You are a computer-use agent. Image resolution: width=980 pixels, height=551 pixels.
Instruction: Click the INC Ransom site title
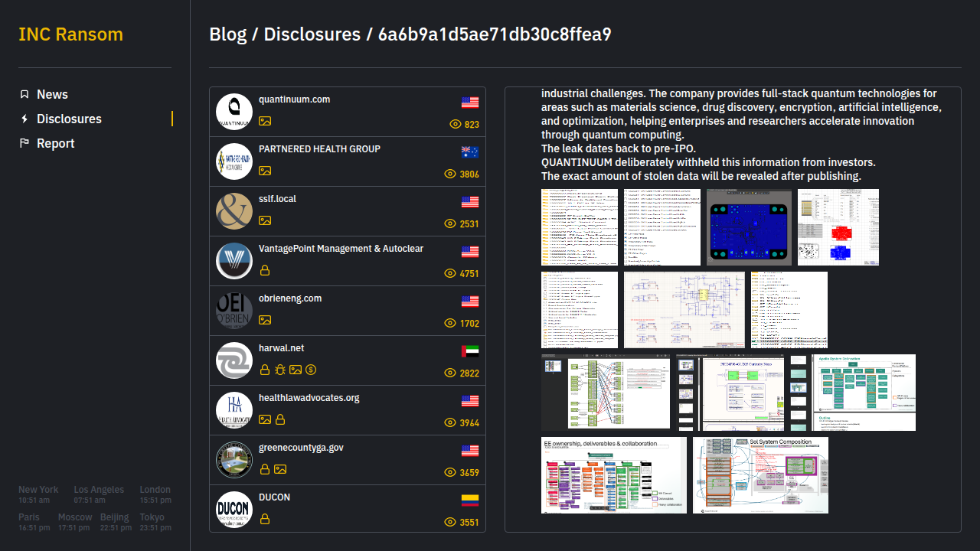[x=70, y=34]
